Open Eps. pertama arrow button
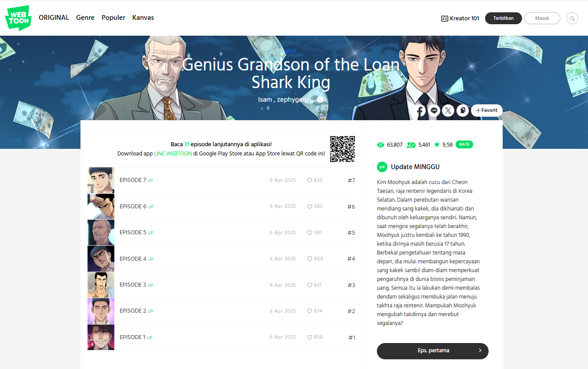This screenshot has height=369, width=588. [x=433, y=351]
